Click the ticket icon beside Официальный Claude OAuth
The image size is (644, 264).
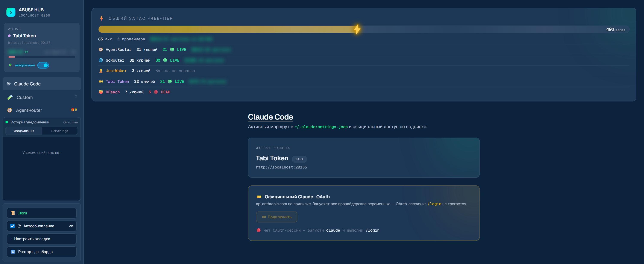(259, 197)
